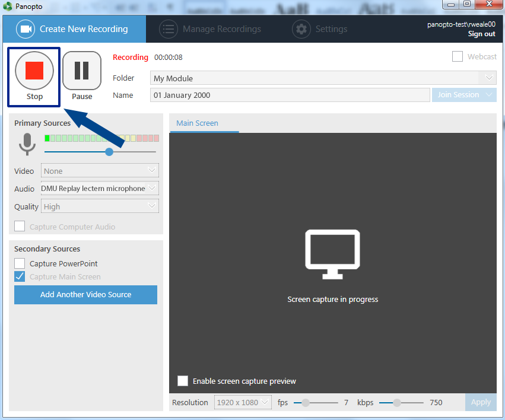Click the red Recording status label
The image size is (505, 420).
tap(131, 58)
